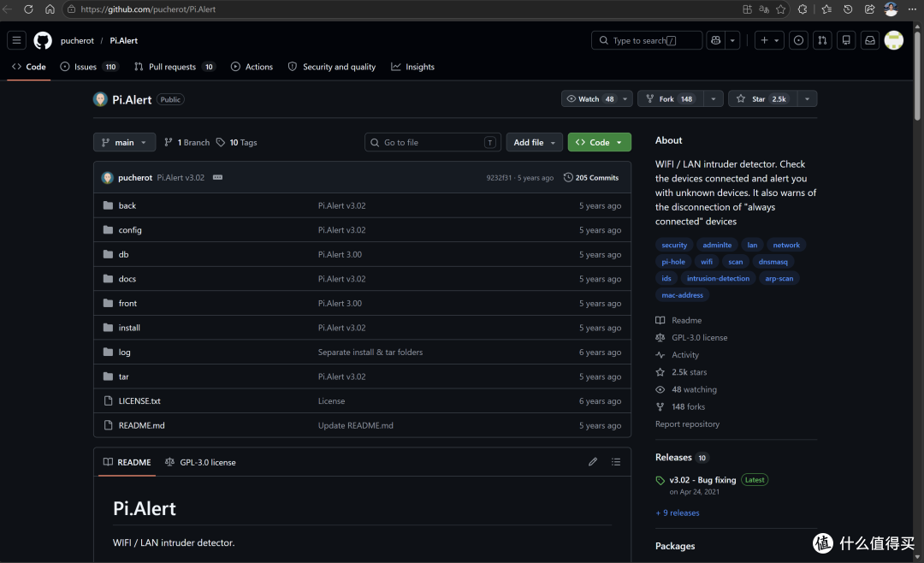Open the README.md file

(x=141, y=425)
